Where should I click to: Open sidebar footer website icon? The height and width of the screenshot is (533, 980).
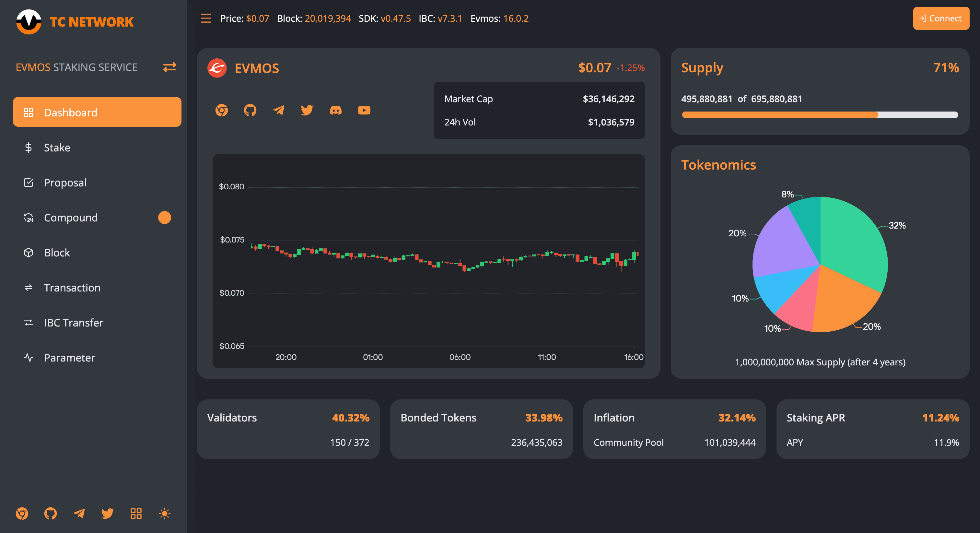click(22, 514)
